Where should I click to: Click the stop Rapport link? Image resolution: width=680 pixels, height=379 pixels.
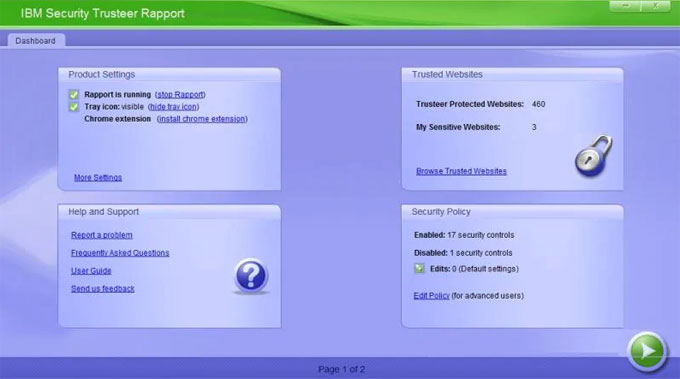pyautogui.click(x=180, y=95)
